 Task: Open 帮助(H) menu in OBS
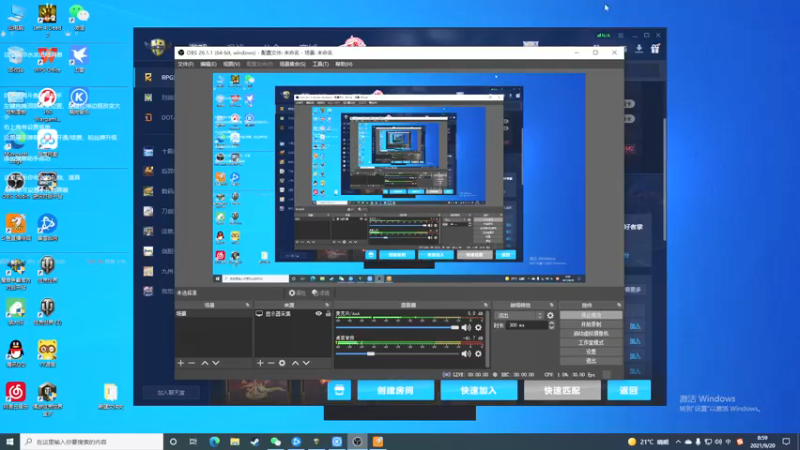tap(343, 64)
